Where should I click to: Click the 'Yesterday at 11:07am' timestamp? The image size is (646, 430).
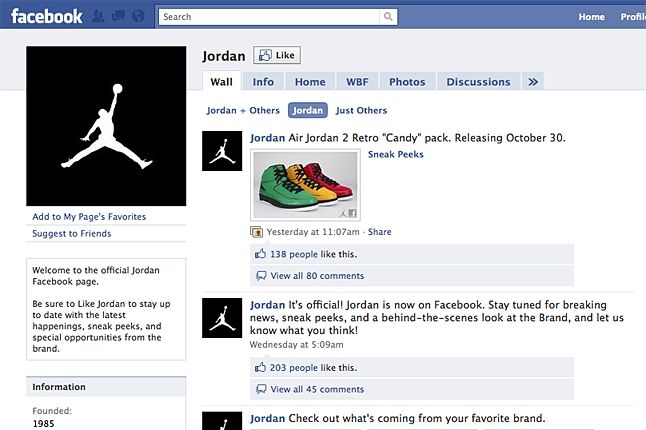tap(313, 232)
